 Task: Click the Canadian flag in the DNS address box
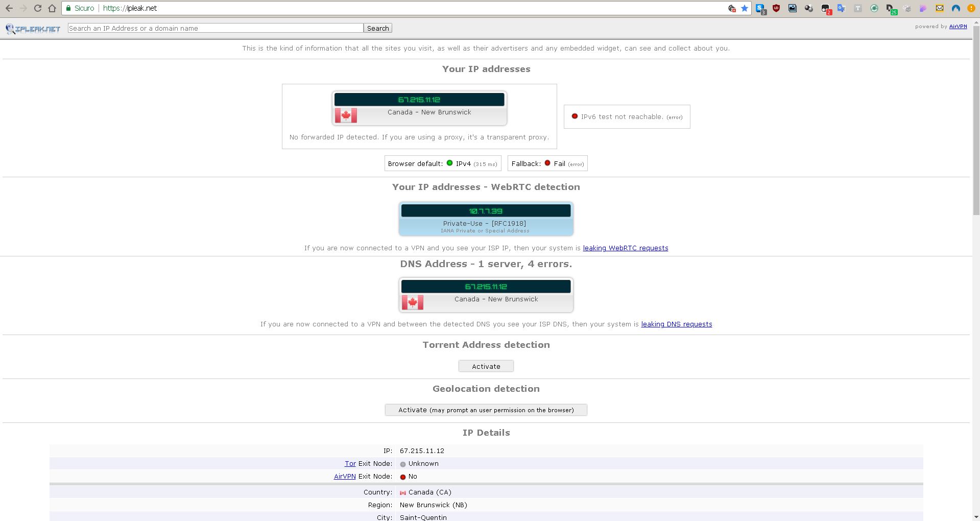coord(413,302)
